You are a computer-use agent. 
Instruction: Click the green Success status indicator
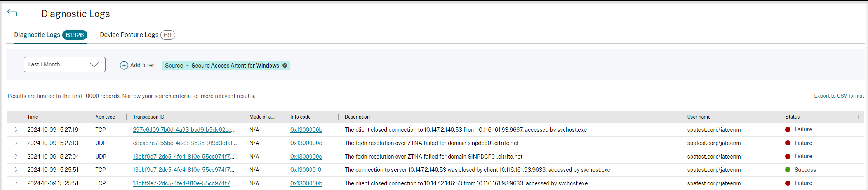pyautogui.click(x=788, y=170)
